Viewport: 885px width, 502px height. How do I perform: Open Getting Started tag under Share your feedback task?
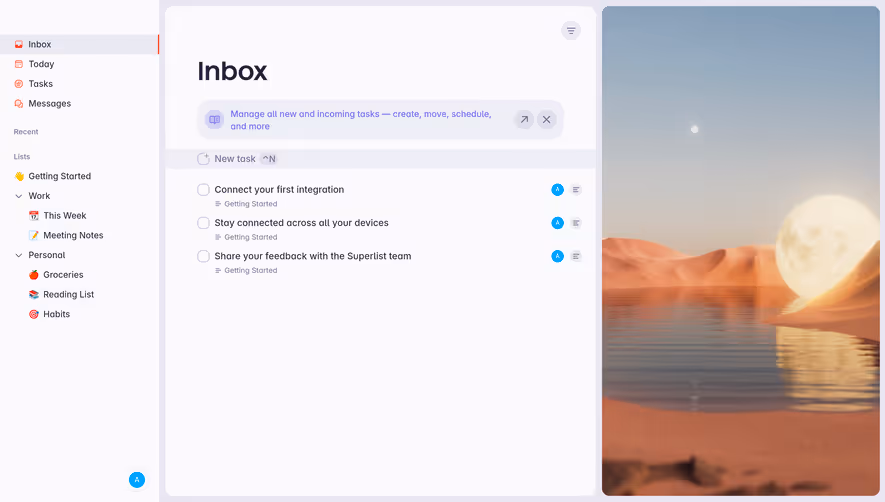[x=246, y=270]
